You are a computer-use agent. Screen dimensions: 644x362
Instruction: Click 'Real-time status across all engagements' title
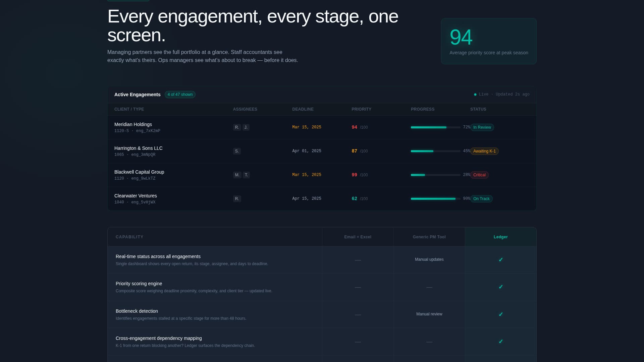click(x=158, y=256)
